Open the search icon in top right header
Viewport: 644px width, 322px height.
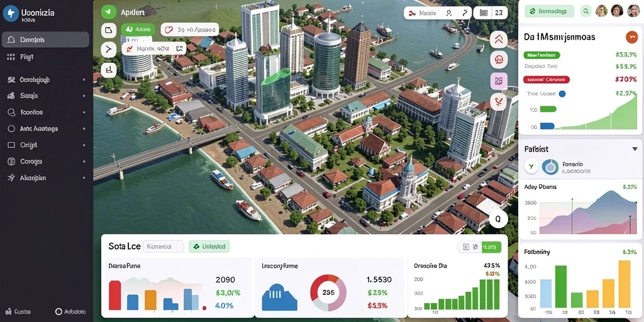(x=586, y=11)
